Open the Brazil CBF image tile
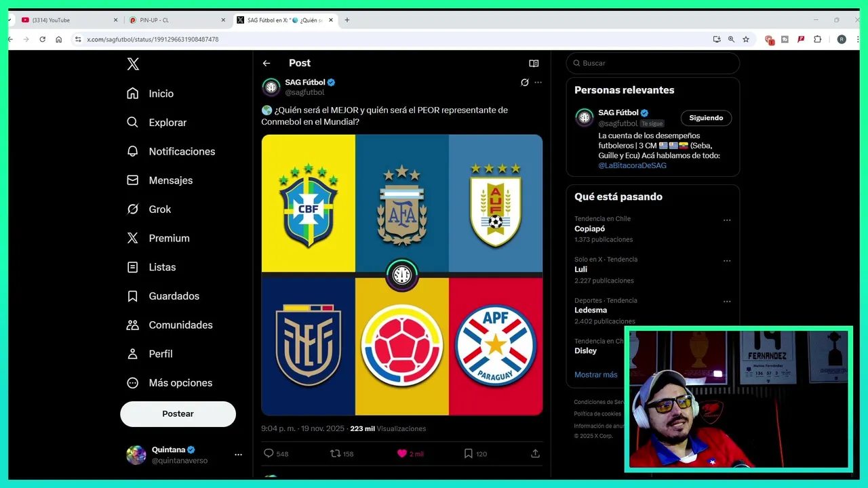Viewport: 868px width, 488px height. coord(309,203)
